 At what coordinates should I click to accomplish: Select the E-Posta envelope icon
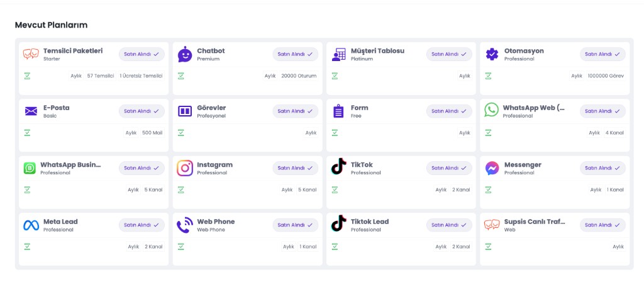pos(31,111)
